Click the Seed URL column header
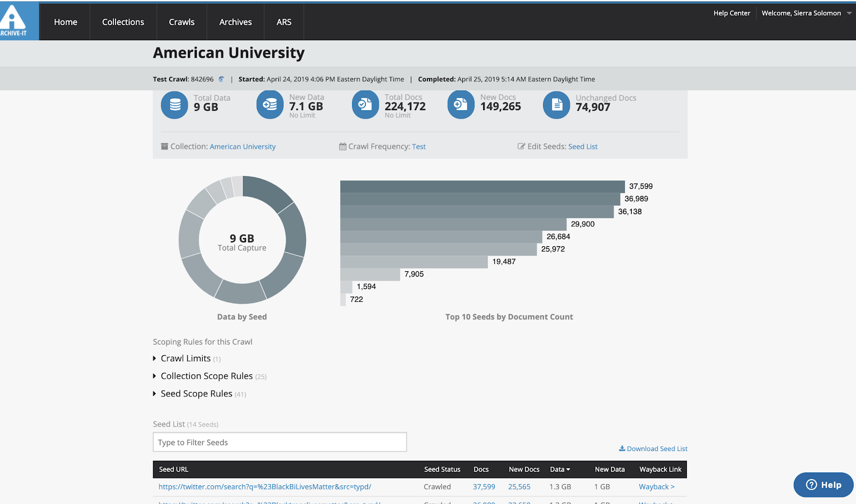 [x=173, y=469]
